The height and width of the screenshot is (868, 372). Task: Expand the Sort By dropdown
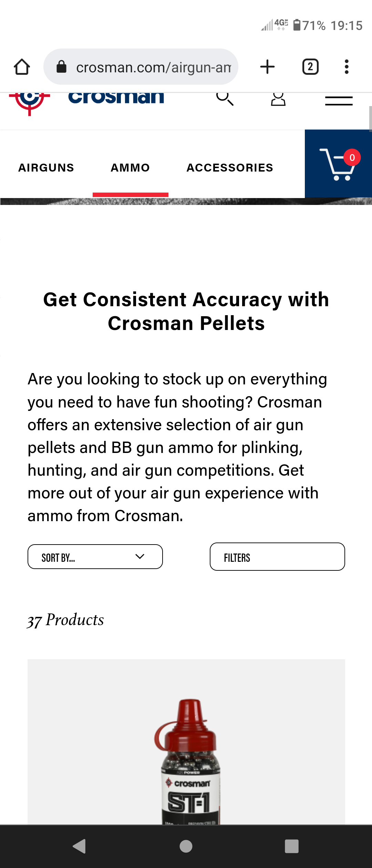95,557
